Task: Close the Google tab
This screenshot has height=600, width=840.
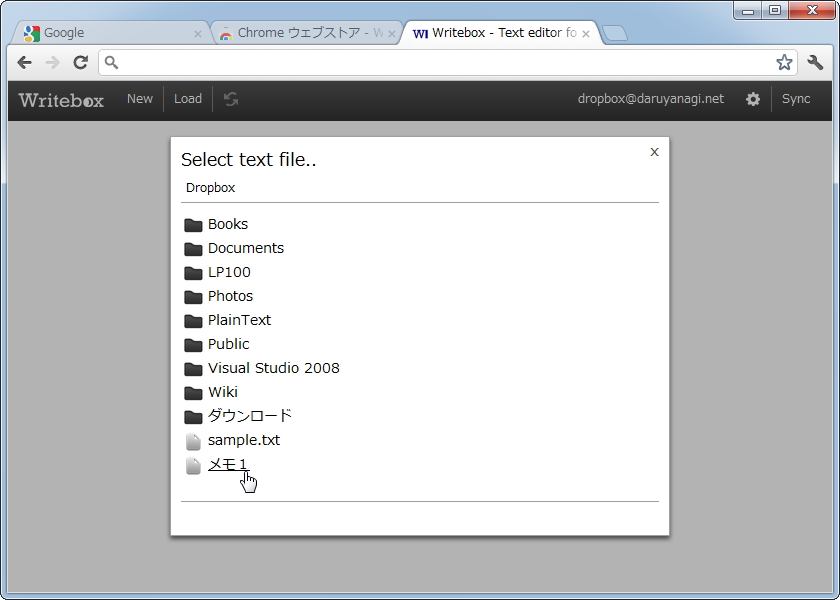Action: click(x=198, y=34)
